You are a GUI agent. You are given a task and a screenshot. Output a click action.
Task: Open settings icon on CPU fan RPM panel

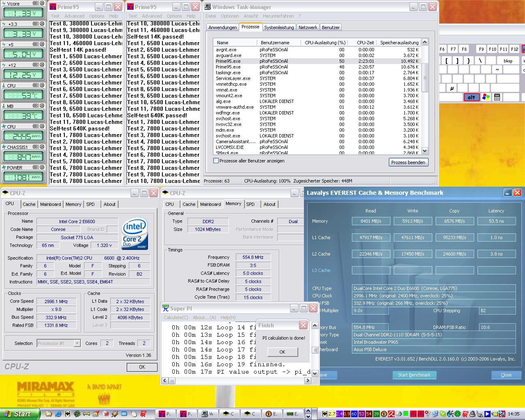(x=36, y=126)
